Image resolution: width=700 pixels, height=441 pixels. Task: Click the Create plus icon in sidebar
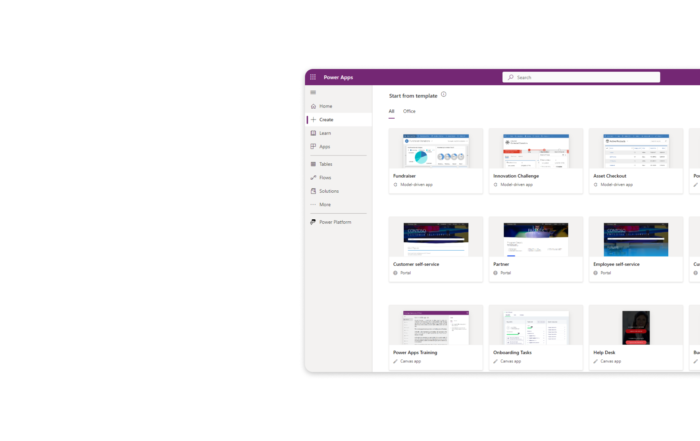click(313, 120)
